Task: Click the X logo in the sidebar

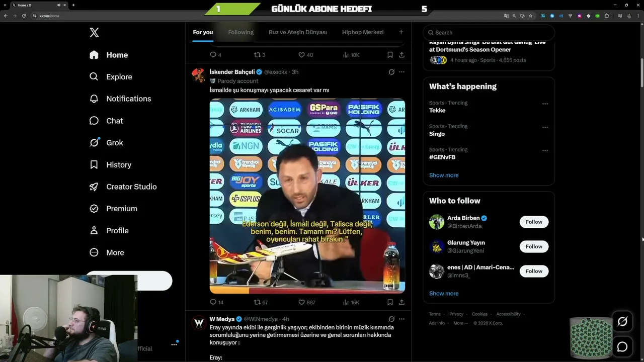Action: pos(94,33)
